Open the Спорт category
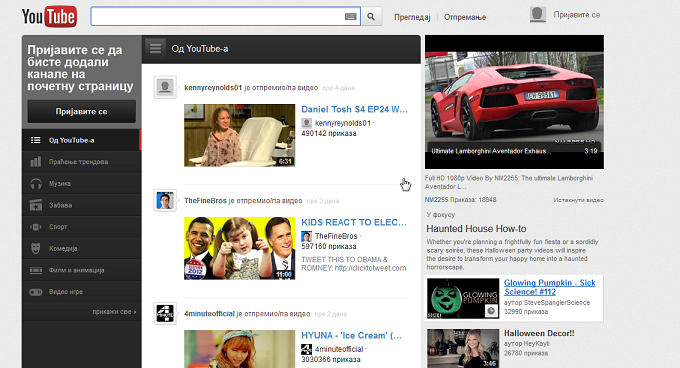 pyautogui.click(x=82, y=227)
